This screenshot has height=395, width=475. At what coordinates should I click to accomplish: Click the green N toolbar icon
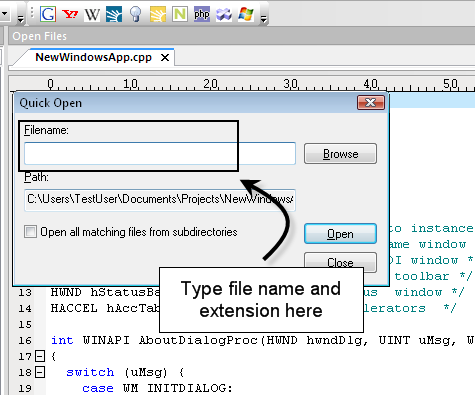[x=180, y=14]
